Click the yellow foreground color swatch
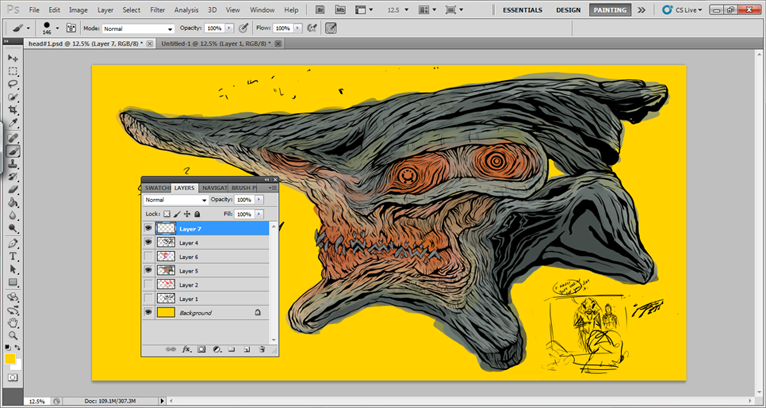The width and height of the screenshot is (766, 408). coord(10,359)
